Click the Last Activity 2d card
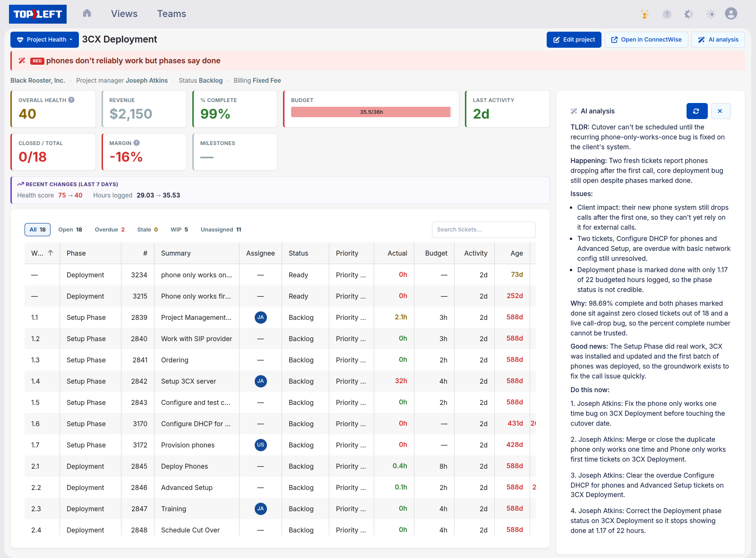Viewport: 756px width, 558px height. (x=507, y=109)
